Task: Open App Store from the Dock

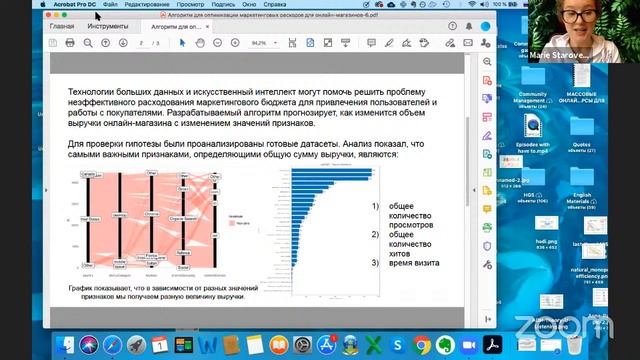Action: (326, 345)
